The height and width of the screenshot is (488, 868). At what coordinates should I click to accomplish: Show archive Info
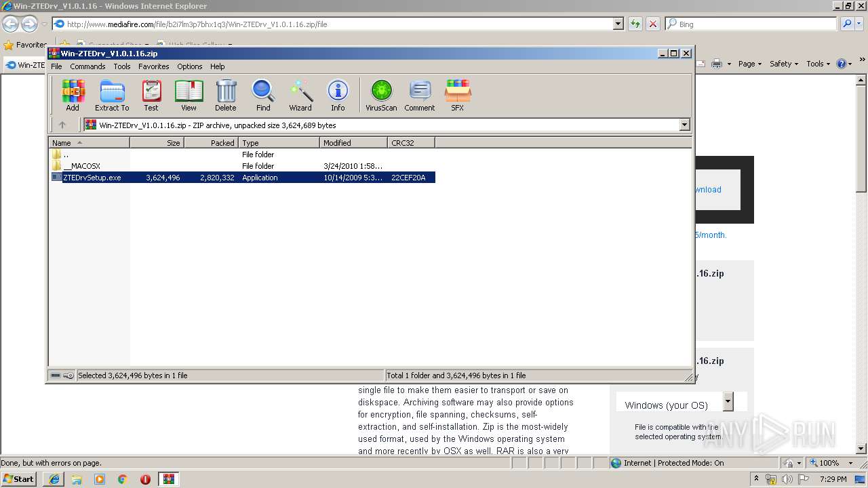point(338,96)
